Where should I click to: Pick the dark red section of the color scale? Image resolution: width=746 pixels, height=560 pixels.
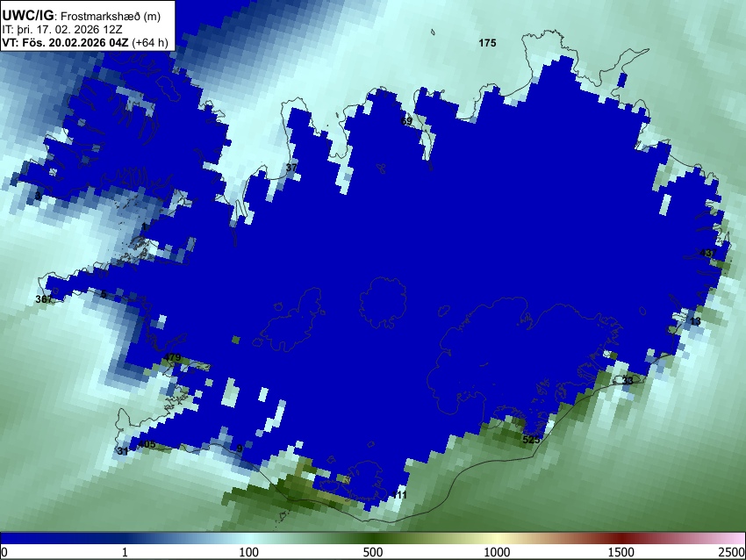pos(621,538)
